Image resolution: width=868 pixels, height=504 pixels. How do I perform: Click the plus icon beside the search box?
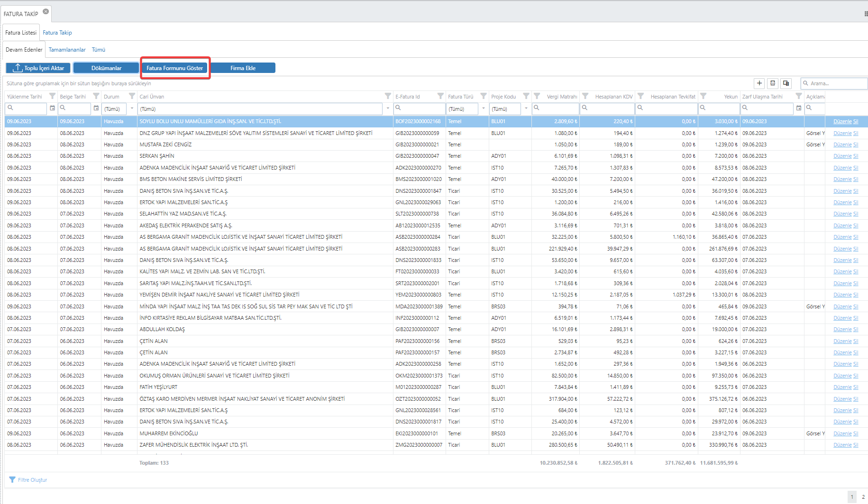click(x=759, y=83)
